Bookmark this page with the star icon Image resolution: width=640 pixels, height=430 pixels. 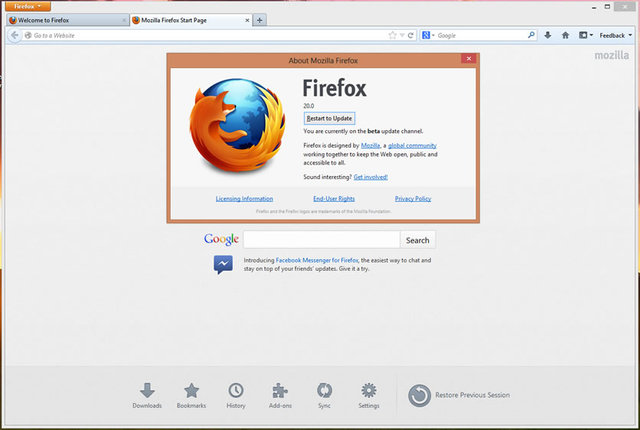pos(392,35)
